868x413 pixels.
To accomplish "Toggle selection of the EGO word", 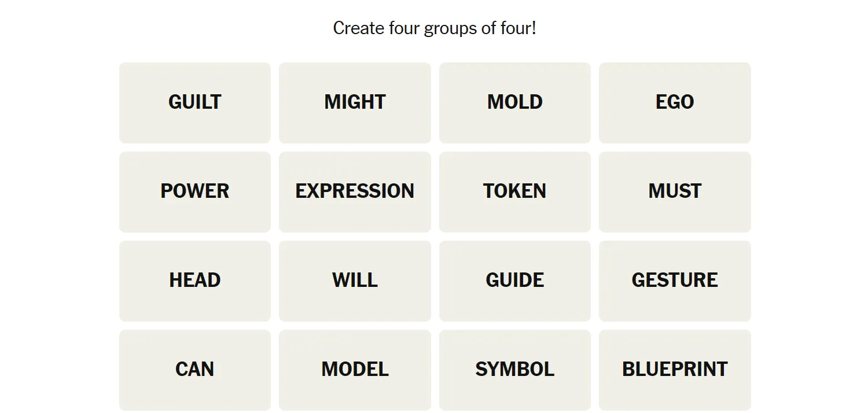I will pyautogui.click(x=675, y=103).
